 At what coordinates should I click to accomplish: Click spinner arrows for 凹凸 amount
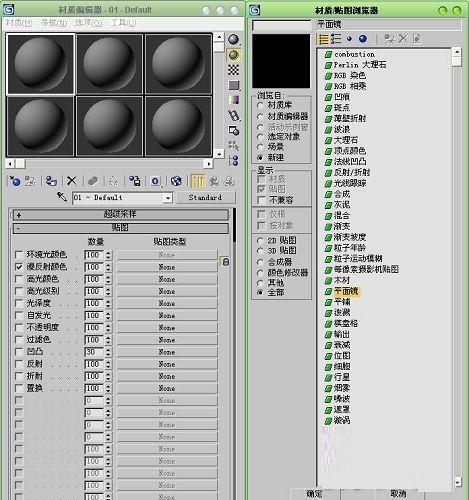pos(108,352)
